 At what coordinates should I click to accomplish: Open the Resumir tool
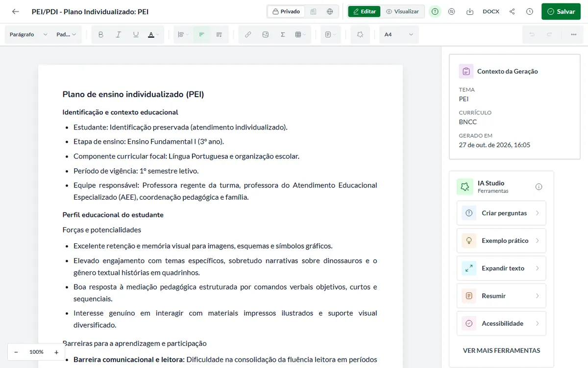point(501,296)
